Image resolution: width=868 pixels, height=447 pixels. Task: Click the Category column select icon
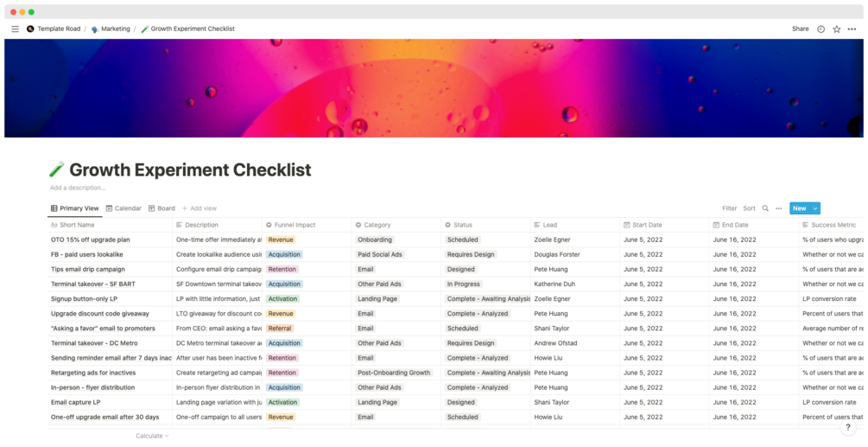(358, 225)
